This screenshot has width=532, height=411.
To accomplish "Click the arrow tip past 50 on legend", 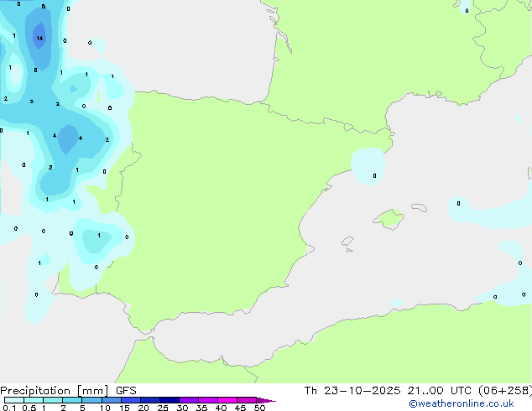I will pos(266,401).
